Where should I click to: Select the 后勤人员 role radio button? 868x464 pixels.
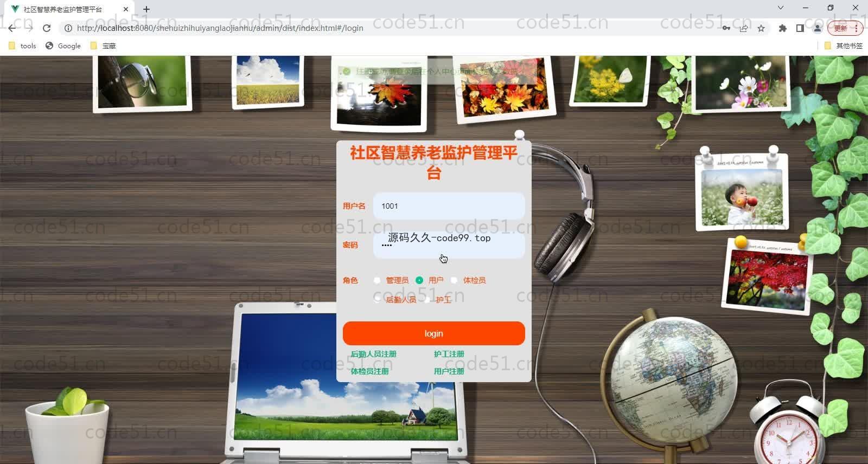point(377,300)
